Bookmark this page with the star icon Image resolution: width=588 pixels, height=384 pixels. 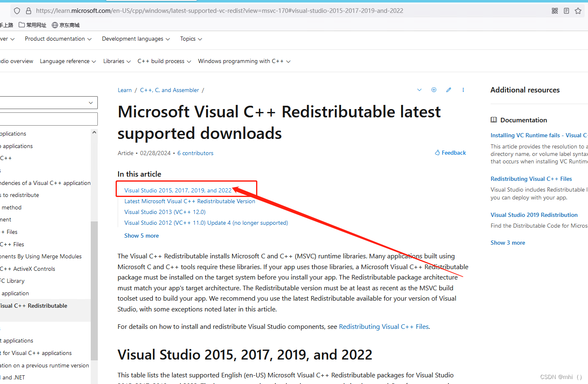[x=578, y=11]
